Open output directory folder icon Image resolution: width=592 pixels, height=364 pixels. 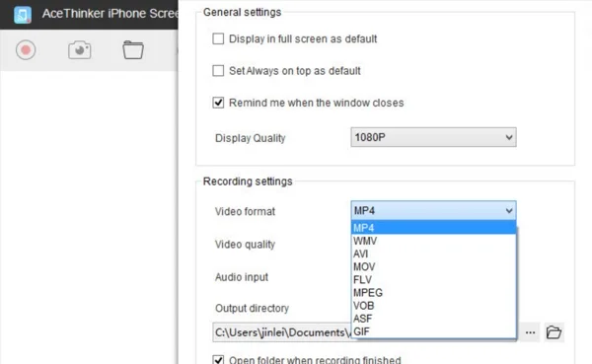pyautogui.click(x=554, y=332)
